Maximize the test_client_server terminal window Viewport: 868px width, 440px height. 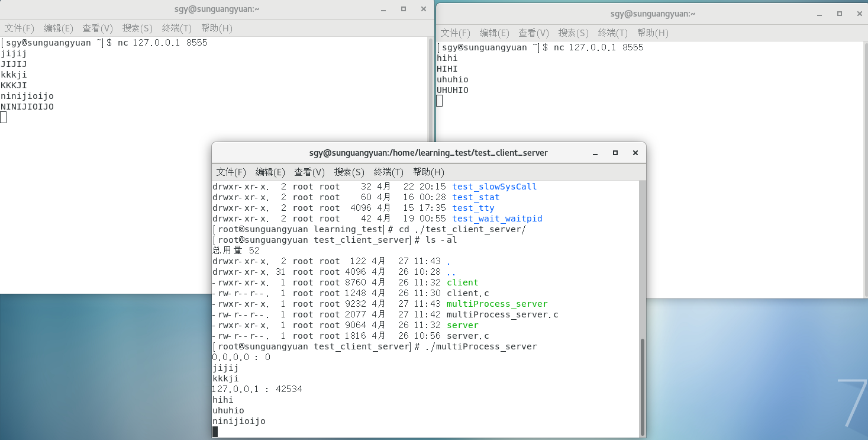pos(615,153)
